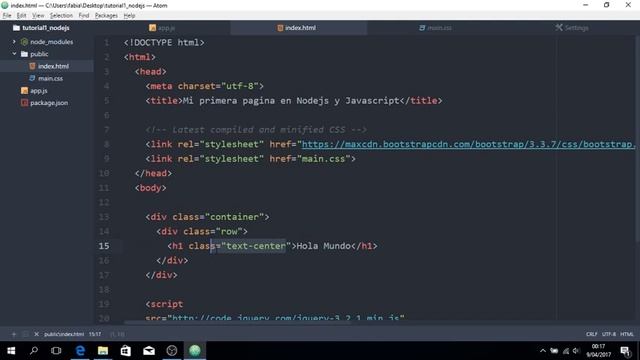Select the tutorial1_nodejs project root

(x=45, y=28)
